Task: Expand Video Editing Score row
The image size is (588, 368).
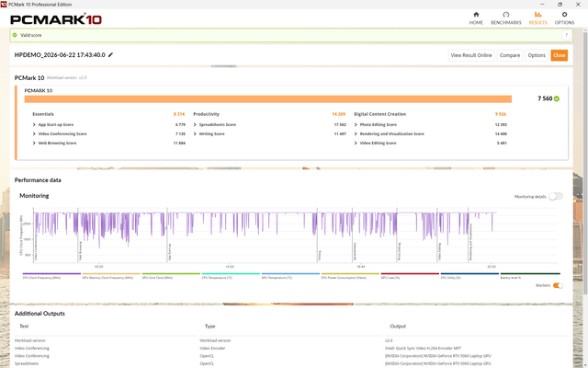Action: (x=356, y=144)
